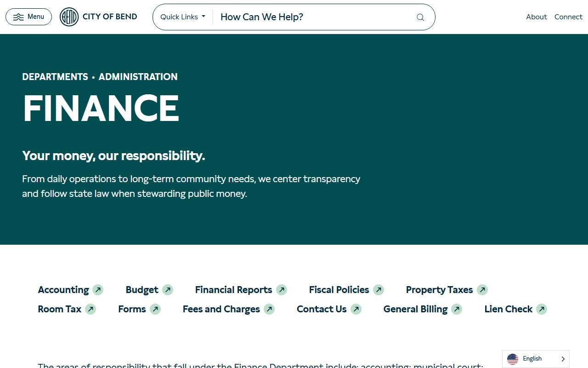The width and height of the screenshot is (588, 368).
Task: Click the arrow icon beside Accounting
Action: pos(98,290)
